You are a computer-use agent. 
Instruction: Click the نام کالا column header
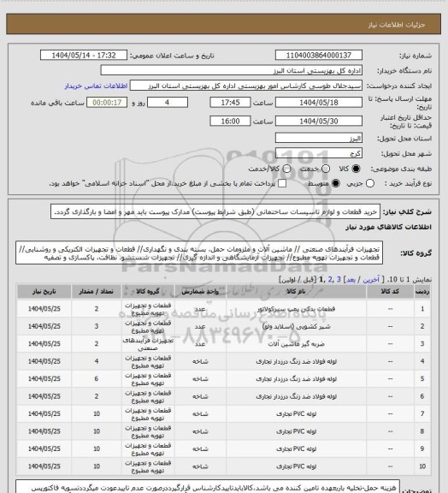296,292
